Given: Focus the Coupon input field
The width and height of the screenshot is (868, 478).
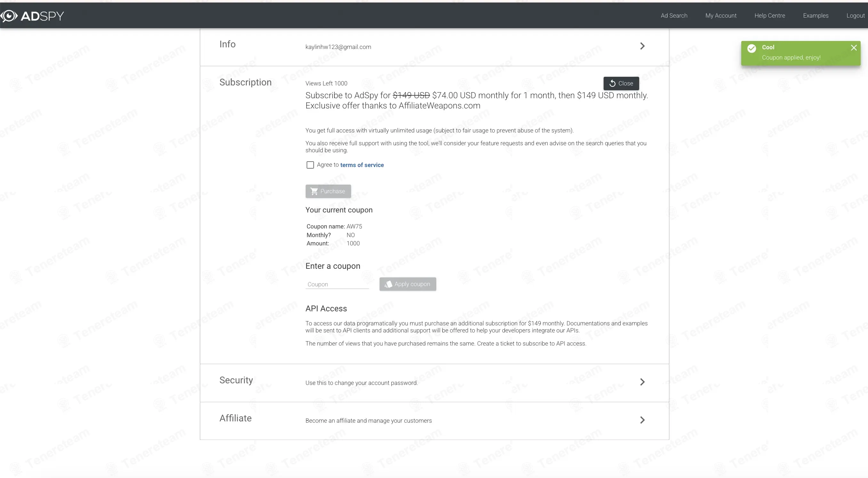Looking at the screenshot, I should pos(337,284).
